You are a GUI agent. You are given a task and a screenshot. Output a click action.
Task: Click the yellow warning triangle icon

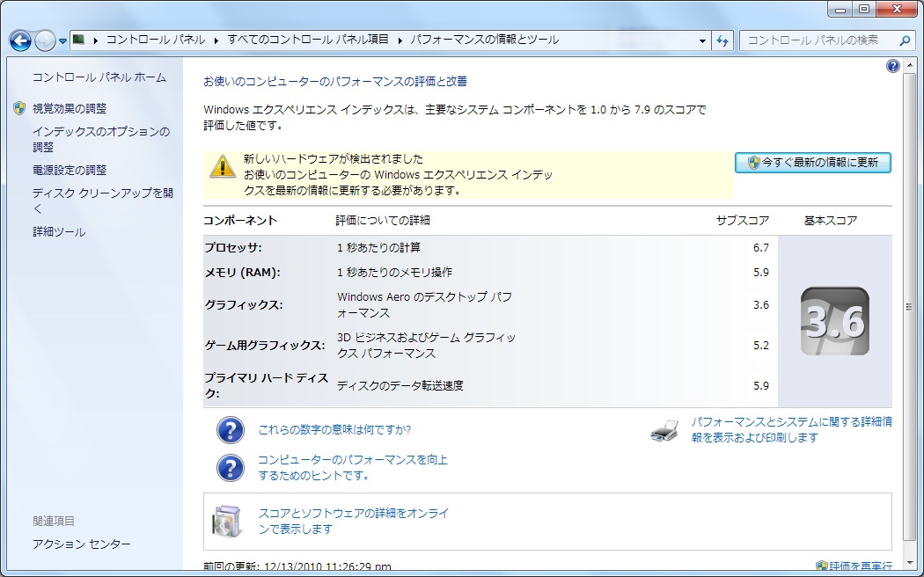tap(223, 166)
